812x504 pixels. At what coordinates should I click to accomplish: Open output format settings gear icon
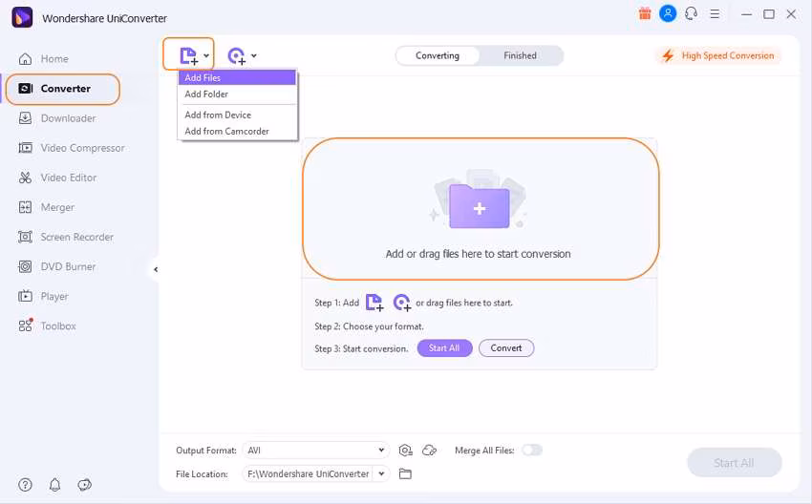(x=405, y=451)
